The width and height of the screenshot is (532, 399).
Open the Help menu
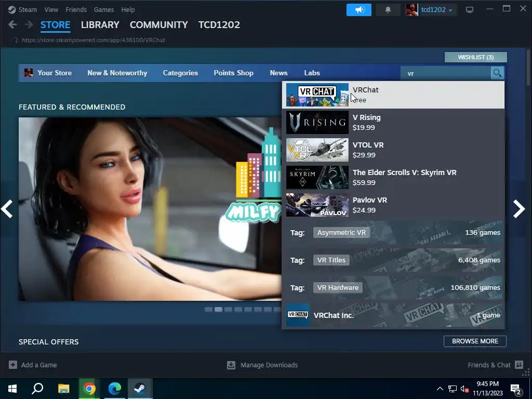point(128,9)
